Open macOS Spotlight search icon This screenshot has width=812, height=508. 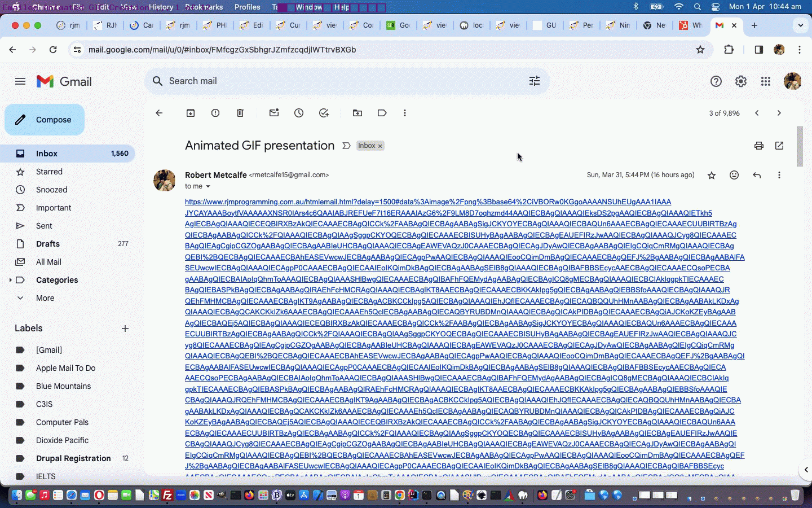[x=698, y=7]
